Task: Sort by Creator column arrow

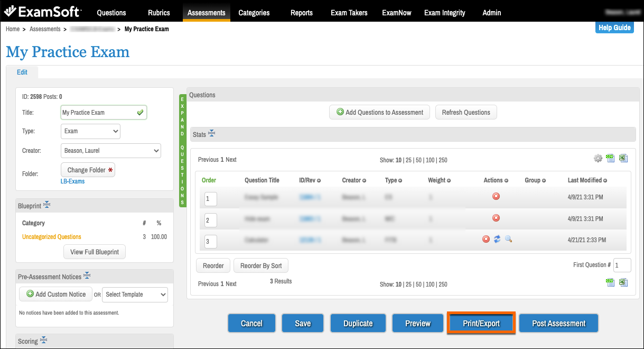Action: click(x=365, y=181)
